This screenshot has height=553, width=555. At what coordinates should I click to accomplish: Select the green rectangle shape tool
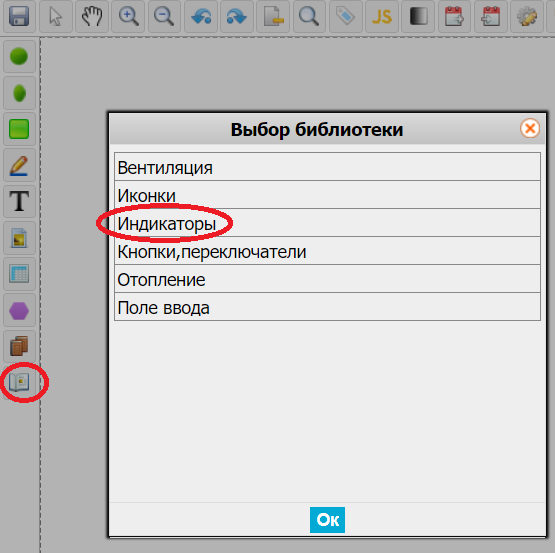coord(19,129)
